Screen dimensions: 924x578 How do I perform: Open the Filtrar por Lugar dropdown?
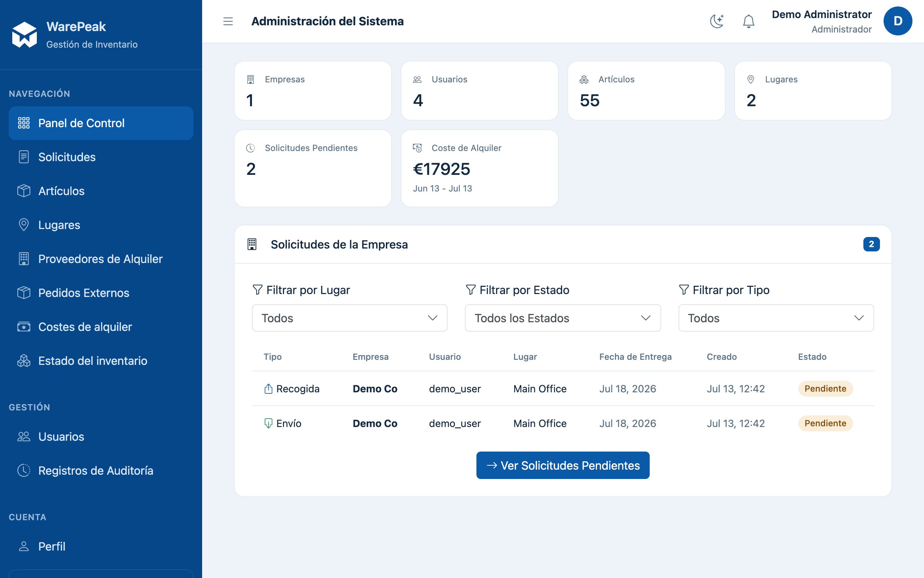(349, 318)
